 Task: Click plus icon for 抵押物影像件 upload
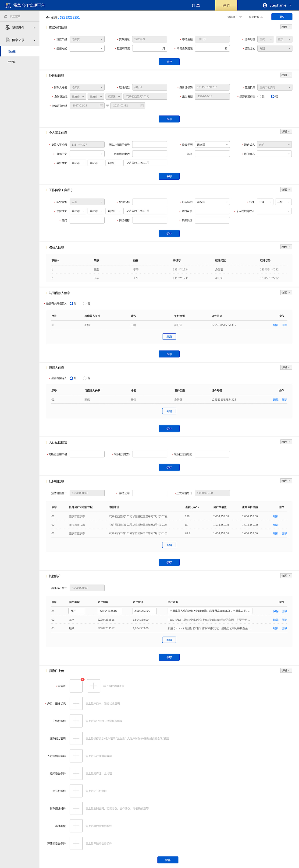pos(76,773)
